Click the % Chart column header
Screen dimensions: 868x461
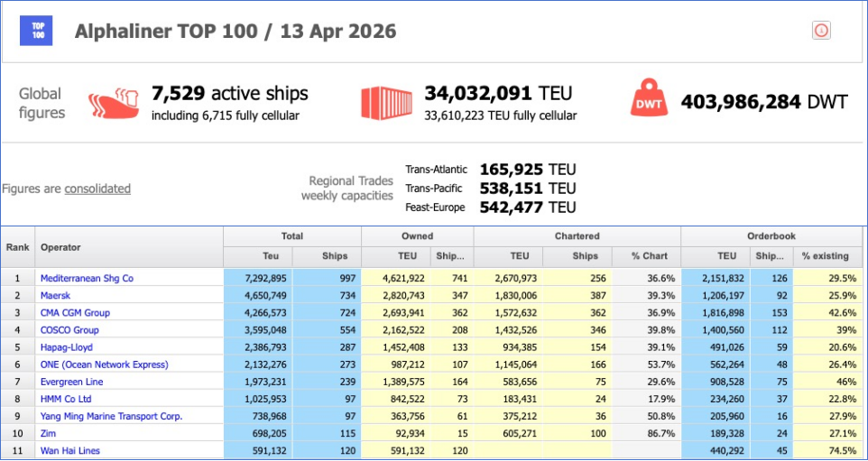tap(648, 256)
